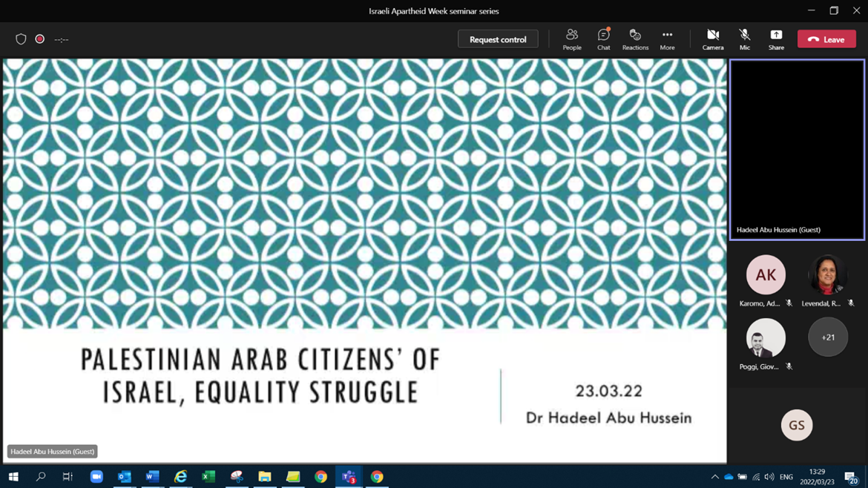
Task: Select the Poggi participant photo
Action: coord(766,337)
